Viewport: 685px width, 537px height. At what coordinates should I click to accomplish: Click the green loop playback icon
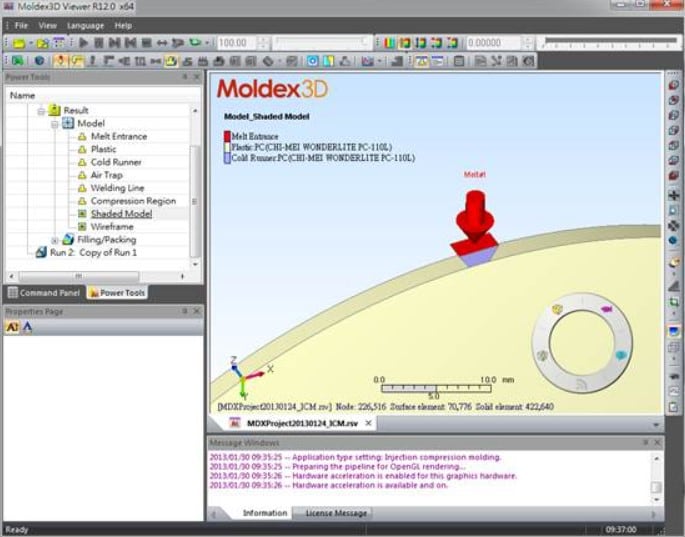[x=195, y=42]
